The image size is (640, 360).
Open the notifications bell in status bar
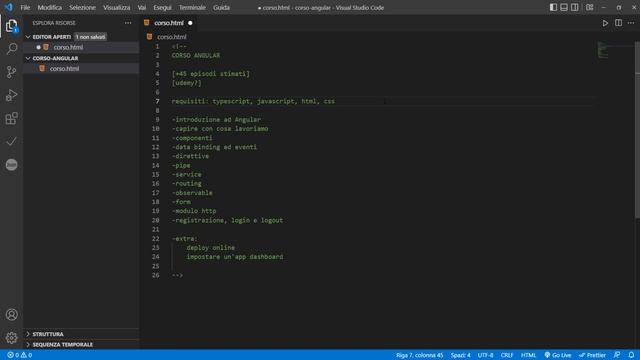point(631,355)
